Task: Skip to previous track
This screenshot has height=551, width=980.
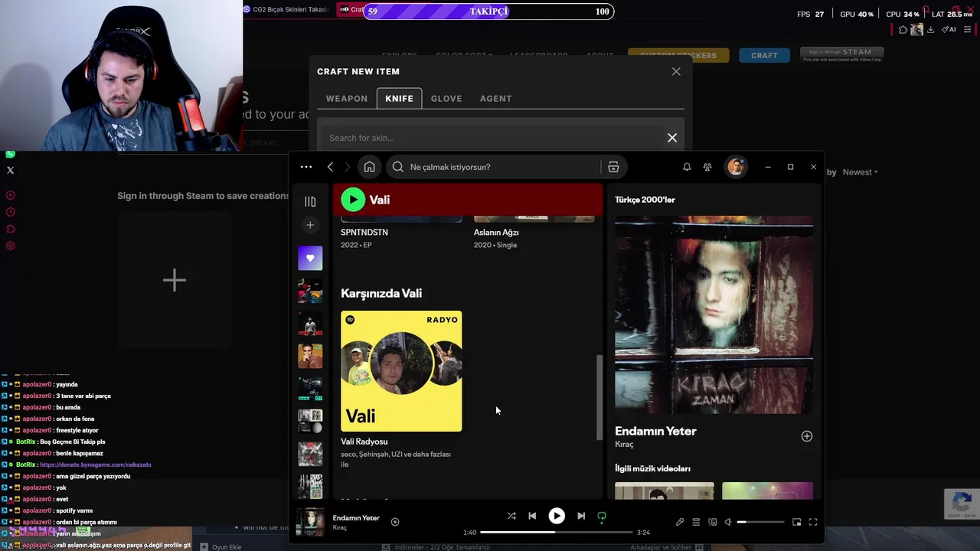Action: pyautogui.click(x=532, y=516)
